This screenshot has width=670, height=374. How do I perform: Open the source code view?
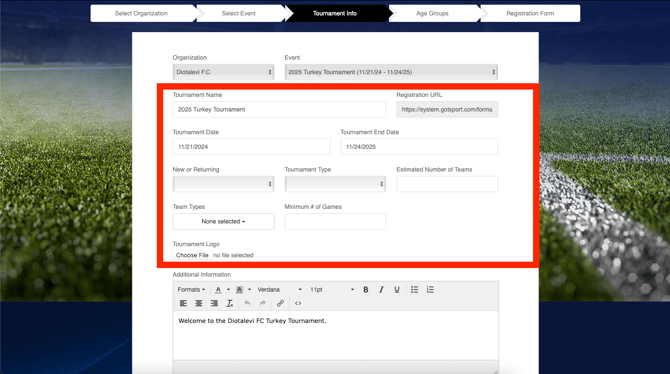(298, 303)
